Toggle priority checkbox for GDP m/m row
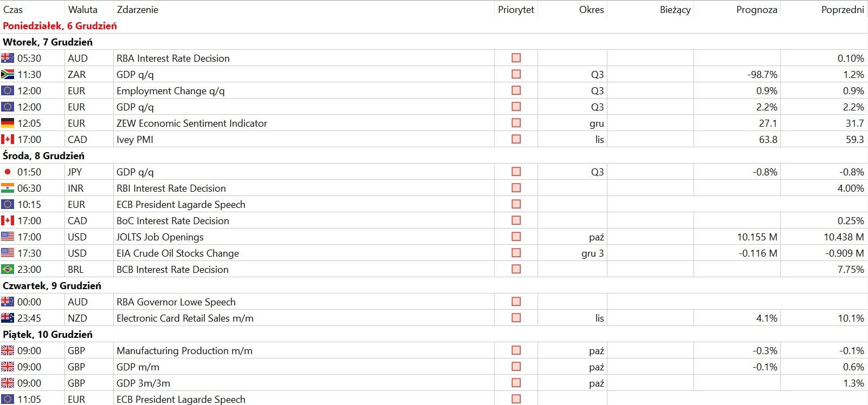 tap(516, 367)
